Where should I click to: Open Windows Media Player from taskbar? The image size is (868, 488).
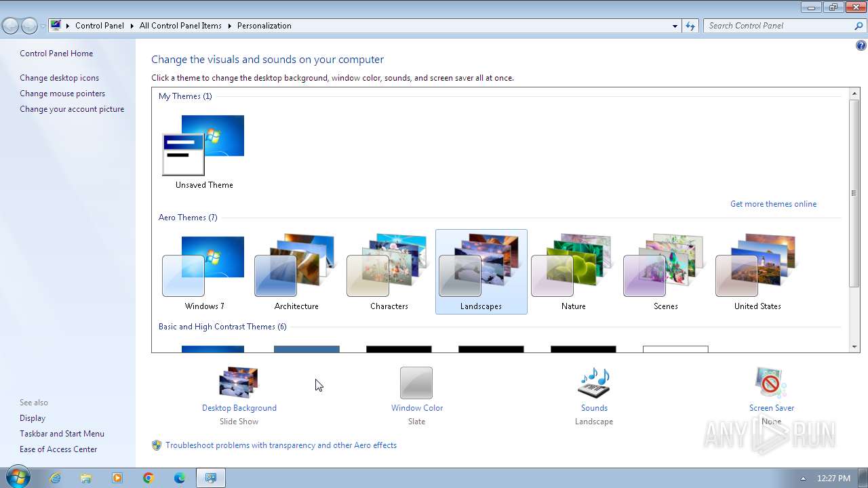click(117, 478)
